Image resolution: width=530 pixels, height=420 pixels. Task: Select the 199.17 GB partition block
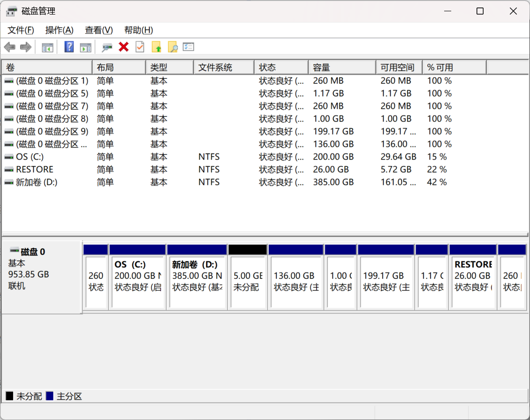pyautogui.click(x=386, y=277)
